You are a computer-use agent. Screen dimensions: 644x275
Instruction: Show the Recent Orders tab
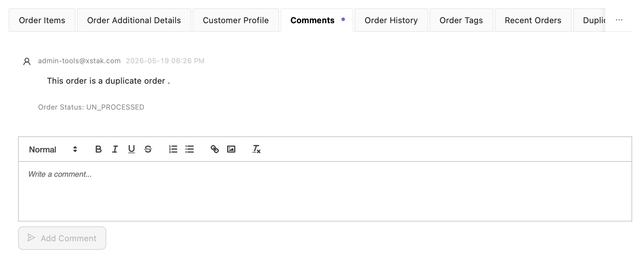pos(533,20)
